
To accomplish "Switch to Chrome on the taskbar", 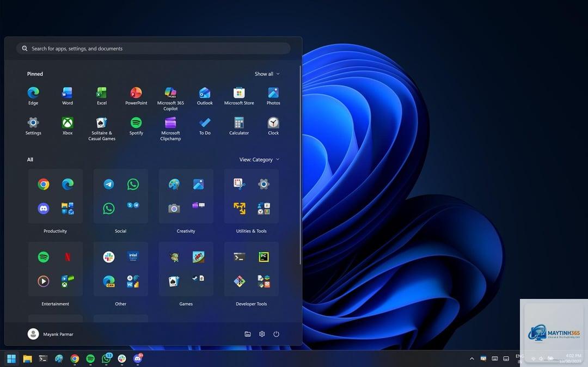I will click(x=75, y=359).
